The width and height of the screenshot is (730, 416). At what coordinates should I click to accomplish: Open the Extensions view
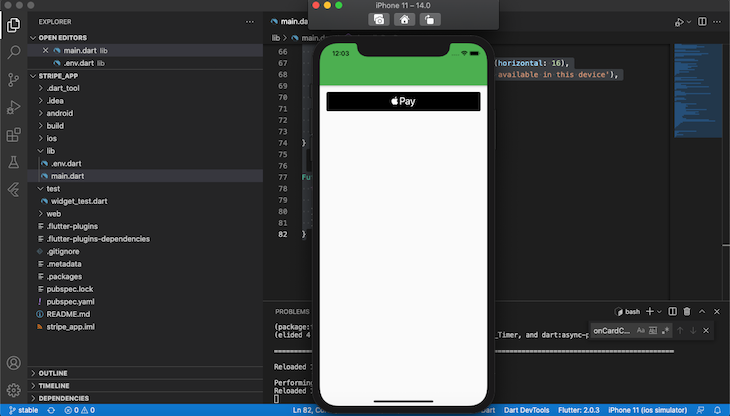tap(14, 134)
